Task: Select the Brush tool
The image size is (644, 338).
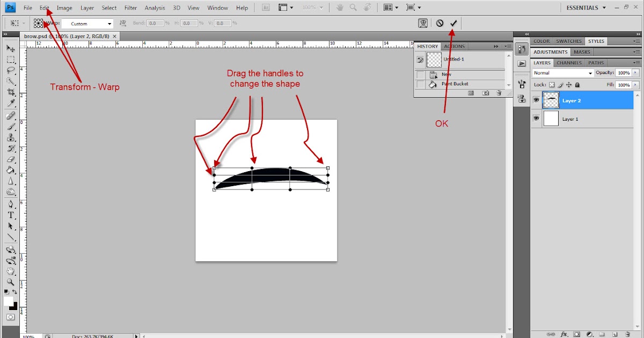Action: coord(11,128)
